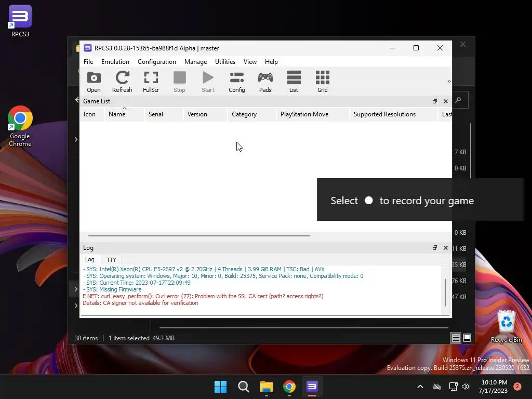This screenshot has height=399, width=532.
Task: Sort by Category column header
Action: click(252, 114)
